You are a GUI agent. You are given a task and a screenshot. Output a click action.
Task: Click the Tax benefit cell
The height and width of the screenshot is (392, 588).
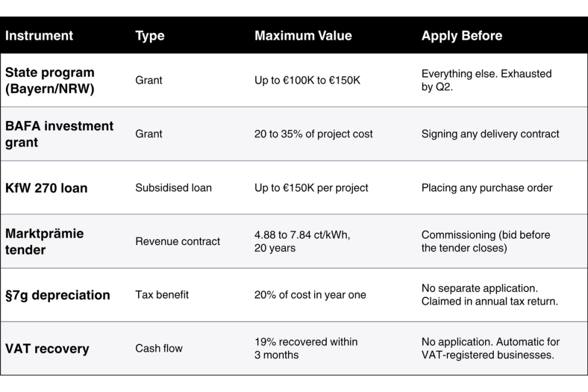coord(162,295)
